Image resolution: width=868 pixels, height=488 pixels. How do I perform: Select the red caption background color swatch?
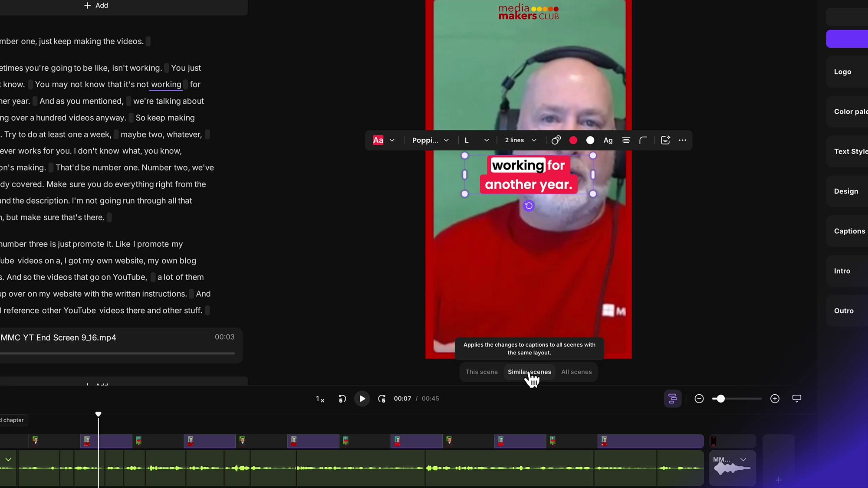(573, 140)
